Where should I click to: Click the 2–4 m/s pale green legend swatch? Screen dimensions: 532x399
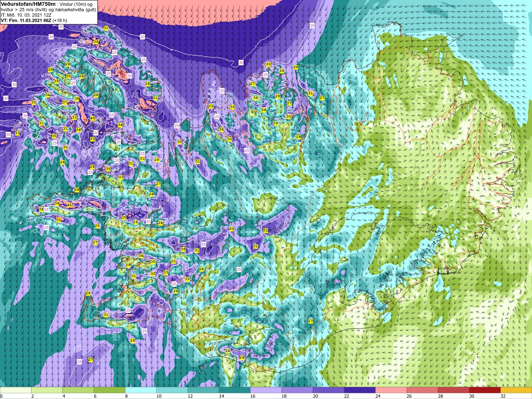[x=47, y=390]
